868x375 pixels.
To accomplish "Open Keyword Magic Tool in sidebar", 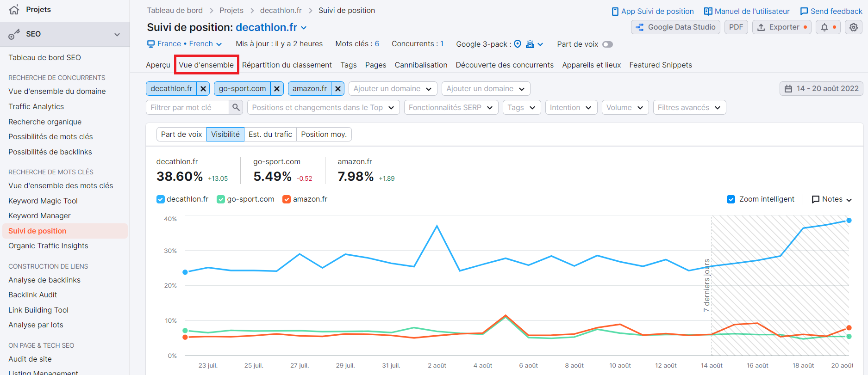I will pyautogui.click(x=43, y=201).
